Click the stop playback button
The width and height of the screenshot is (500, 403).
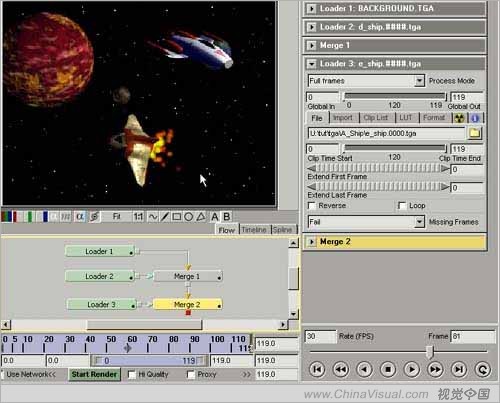(x=388, y=369)
